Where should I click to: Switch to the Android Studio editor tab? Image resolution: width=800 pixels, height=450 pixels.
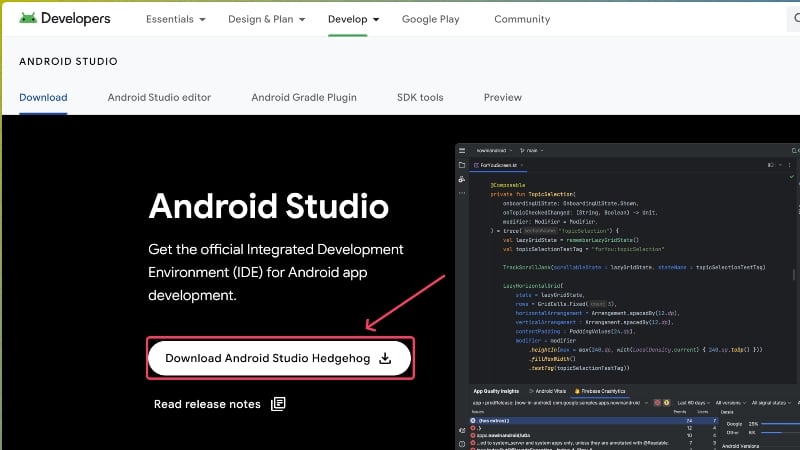pos(159,97)
